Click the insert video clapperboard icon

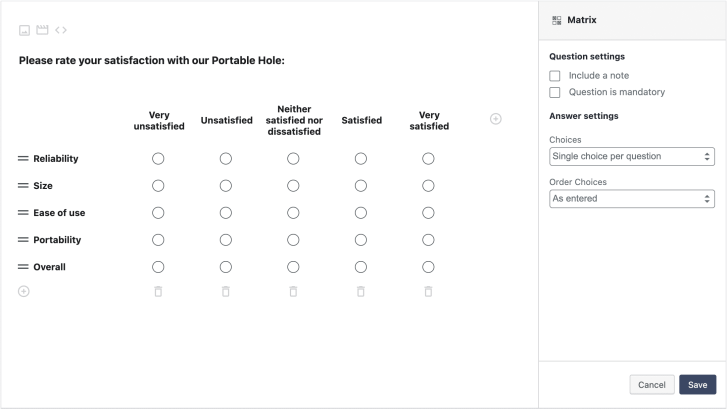[42, 29]
